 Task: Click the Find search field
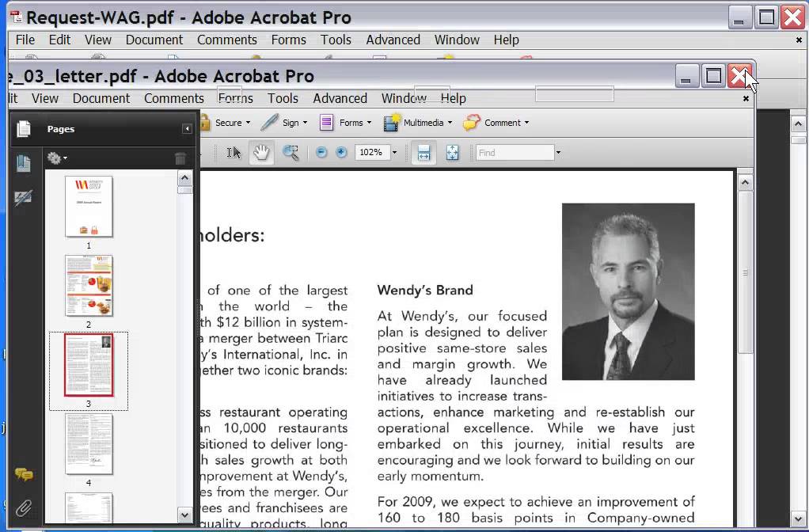pos(515,153)
